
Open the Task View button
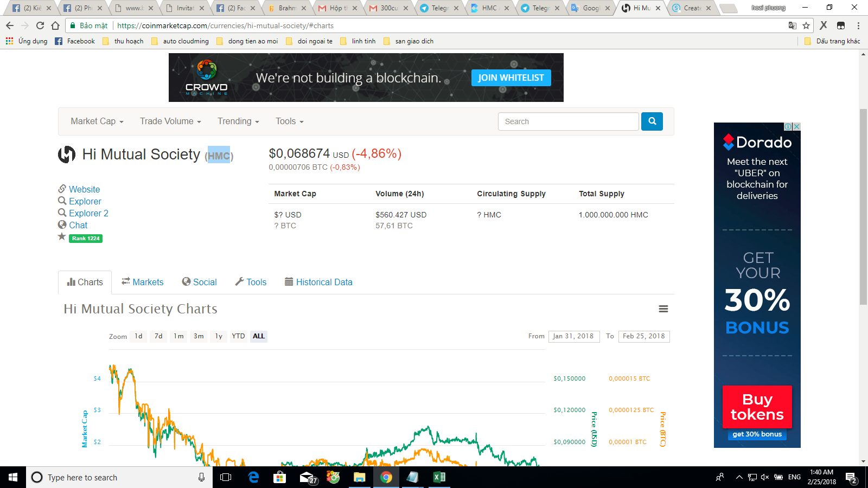pos(226,477)
